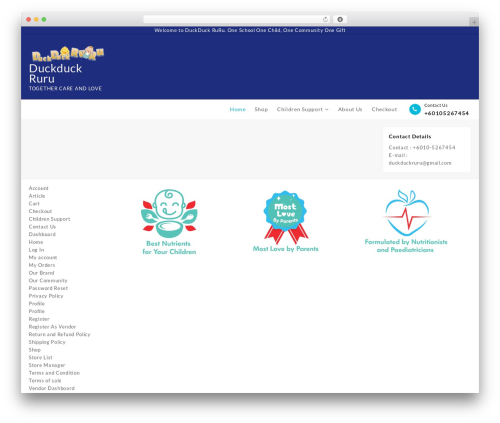The image size is (500, 423).
Task: Open Register As Vendor sidebar link
Action: pyautogui.click(x=52, y=327)
